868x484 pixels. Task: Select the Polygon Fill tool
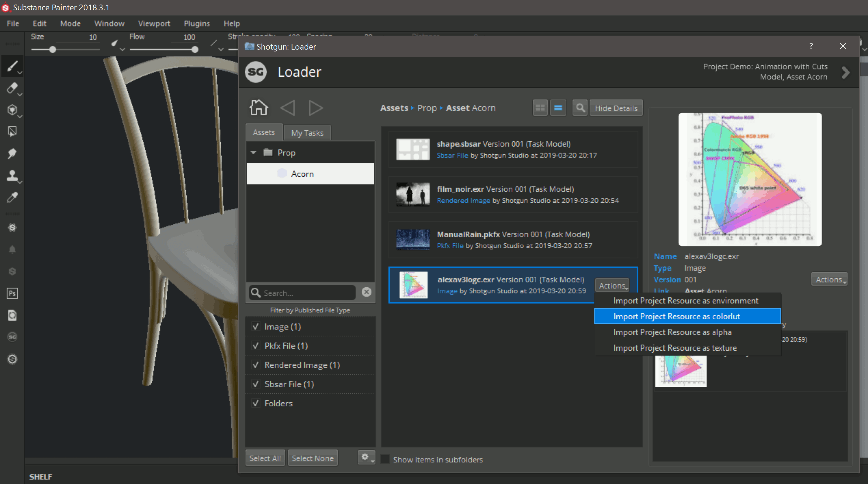click(x=12, y=132)
